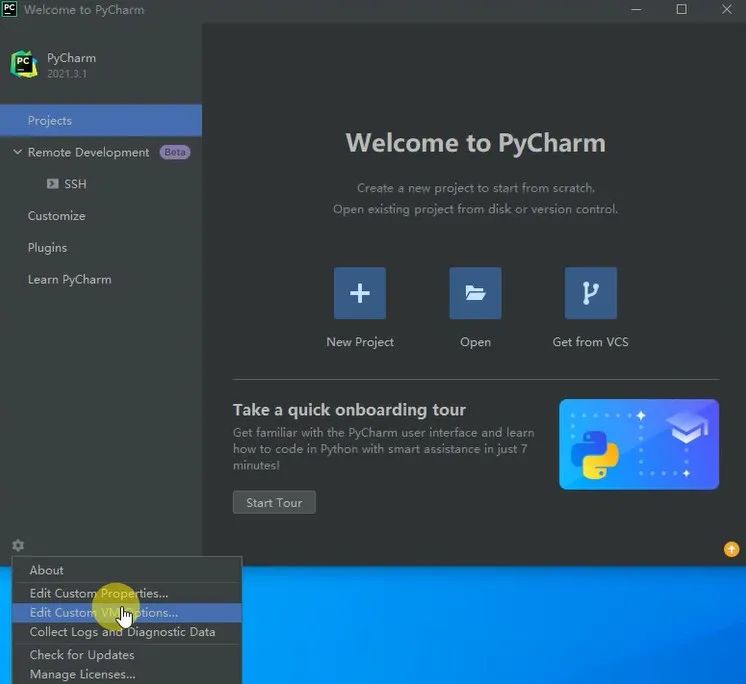Click the New Project plus icon

pos(359,293)
